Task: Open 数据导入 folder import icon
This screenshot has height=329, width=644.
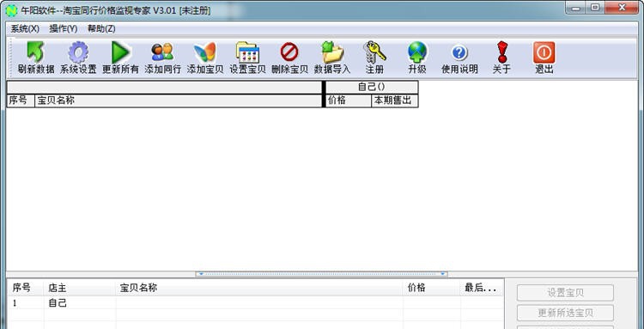Action: (x=331, y=52)
